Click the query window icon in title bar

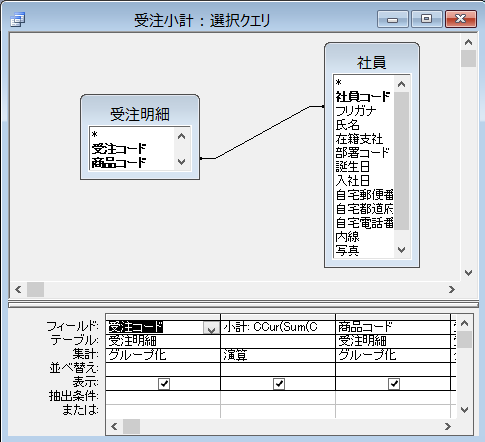17,20
